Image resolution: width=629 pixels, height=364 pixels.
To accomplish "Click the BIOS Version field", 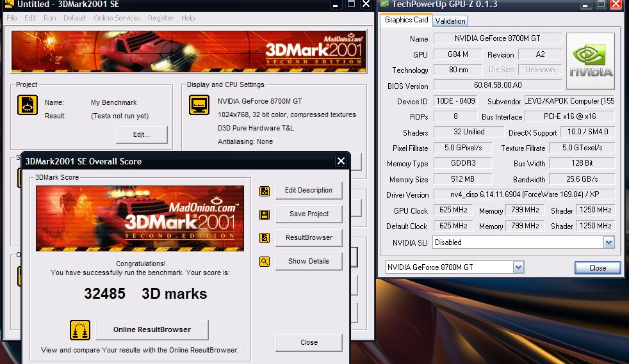I will [x=498, y=85].
